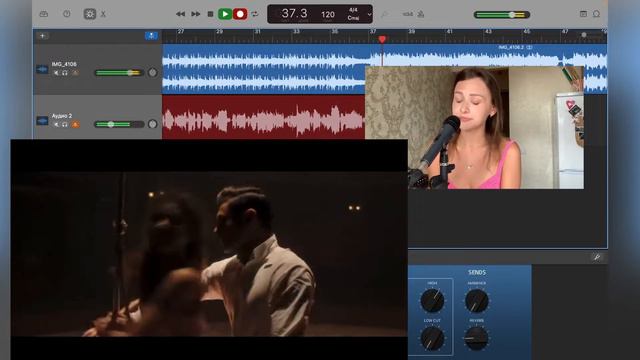Image resolution: width=640 pixels, height=360 pixels.
Task: Toggle the Metronome button
Action: pyautogui.click(x=421, y=14)
